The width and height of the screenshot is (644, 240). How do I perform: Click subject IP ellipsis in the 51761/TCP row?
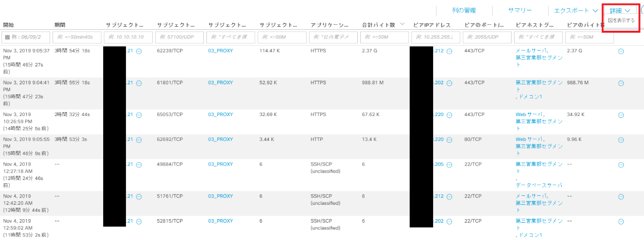click(139, 196)
